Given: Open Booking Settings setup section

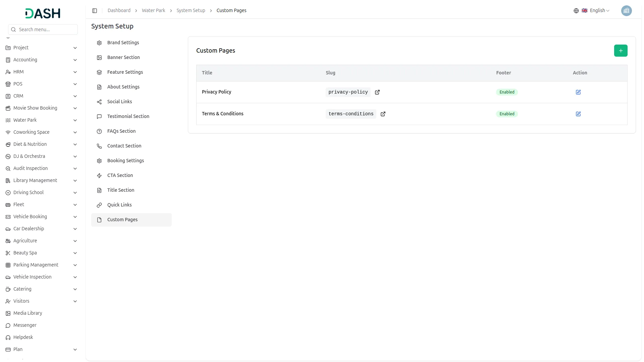Looking at the screenshot, I should [125, 161].
